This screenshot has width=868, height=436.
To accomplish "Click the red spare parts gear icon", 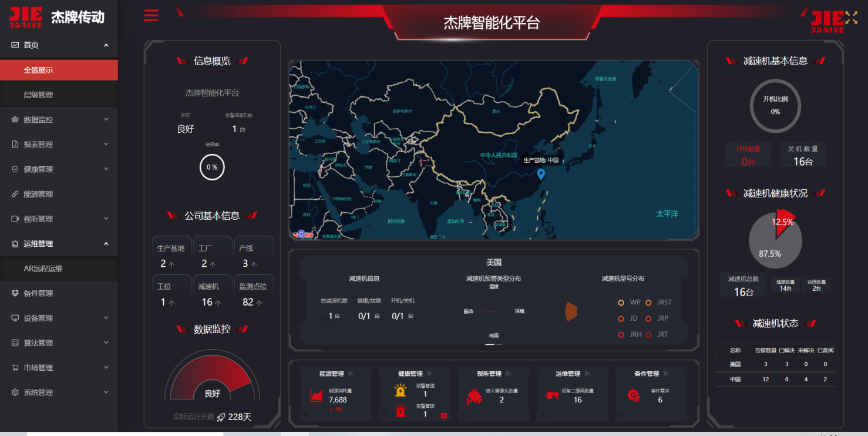I will [633, 395].
